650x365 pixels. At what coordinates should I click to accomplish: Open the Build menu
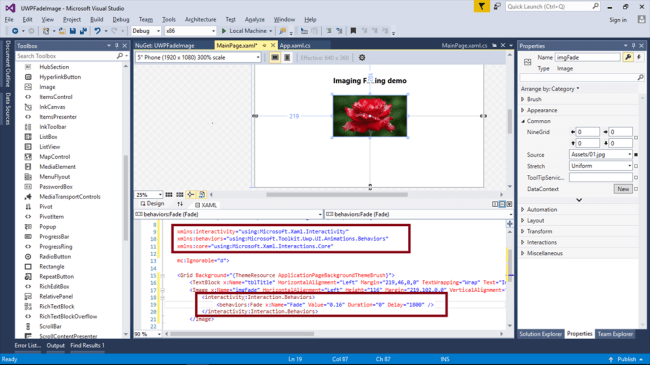(x=97, y=19)
